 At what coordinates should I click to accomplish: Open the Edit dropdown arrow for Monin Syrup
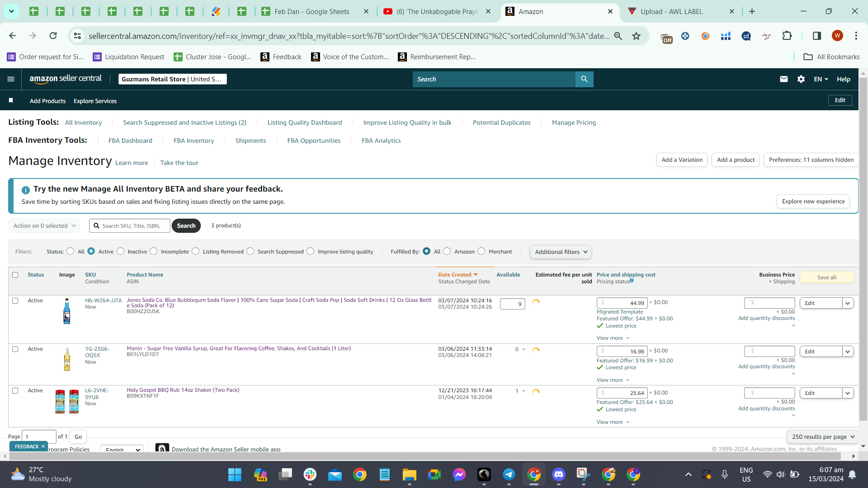click(848, 352)
